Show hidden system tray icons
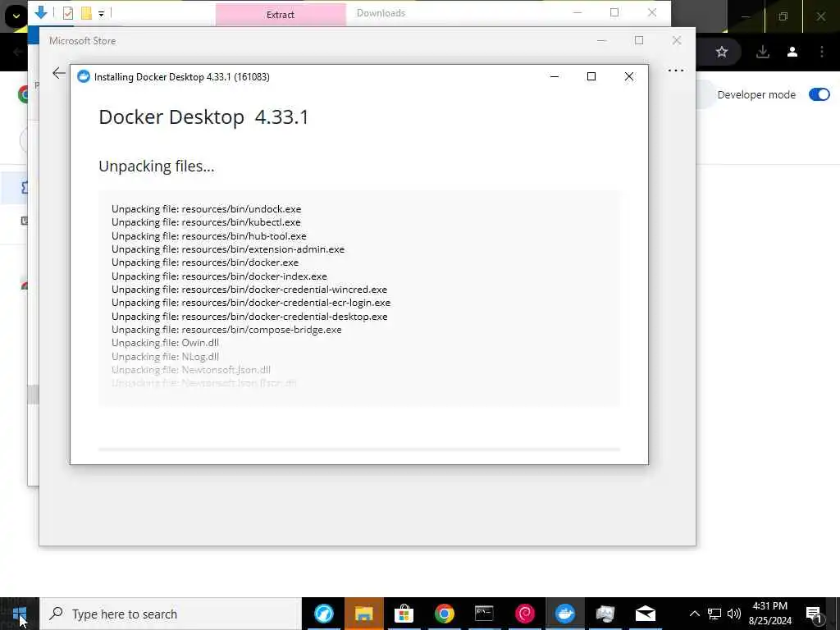Screen dimensions: 840x630 (x=694, y=614)
